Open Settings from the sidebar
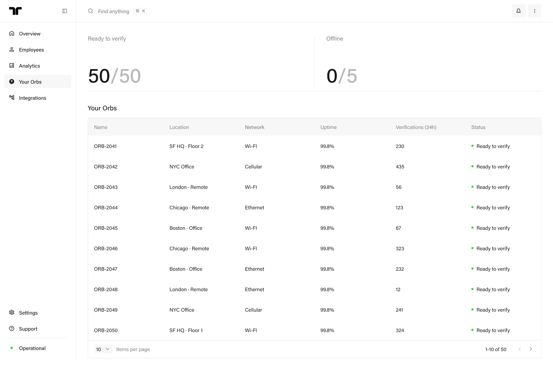 click(x=38, y=313)
